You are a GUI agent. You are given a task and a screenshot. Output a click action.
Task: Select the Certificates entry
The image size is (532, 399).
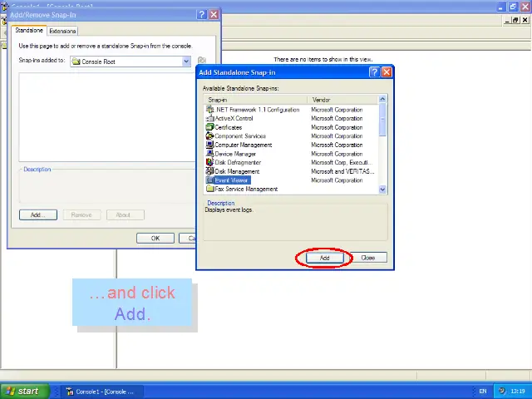[224, 127]
